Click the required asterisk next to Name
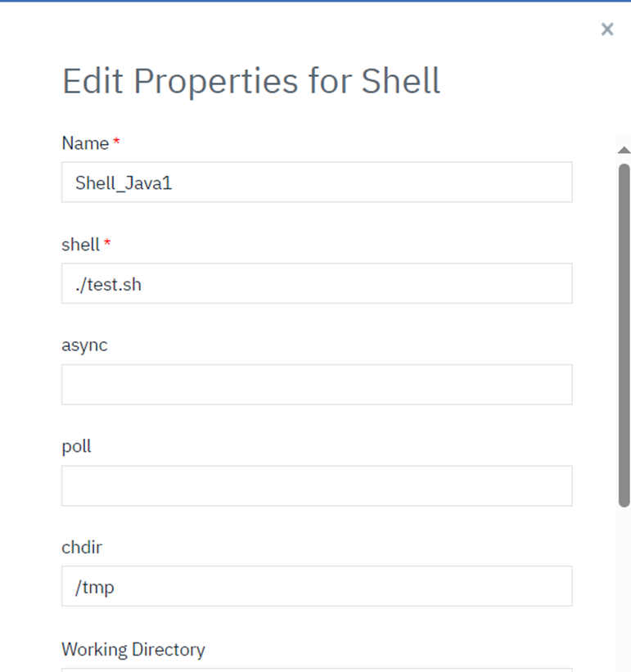The height and width of the screenshot is (672, 631). coord(115,141)
